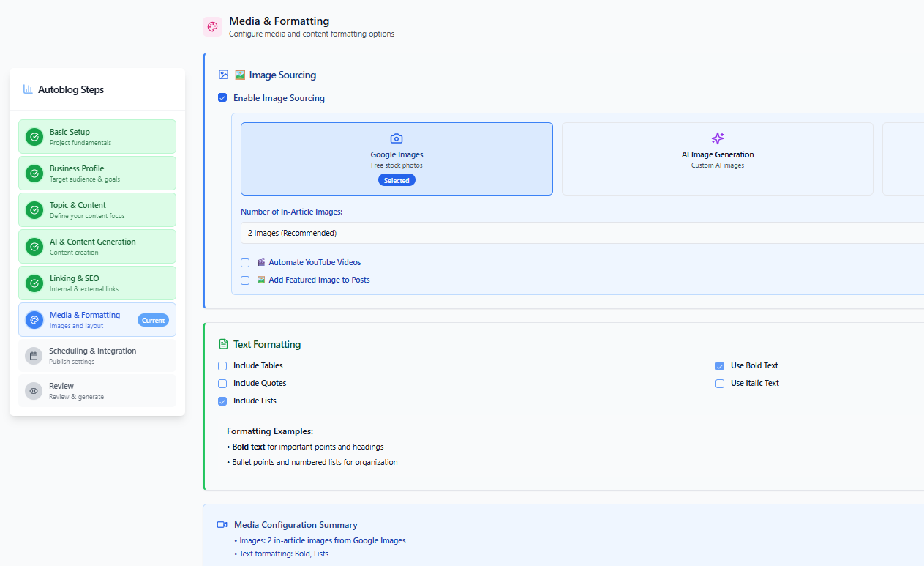The height and width of the screenshot is (566, 924).
Task: Click the Number of In-Article Images label
Action: click(291, 212)
